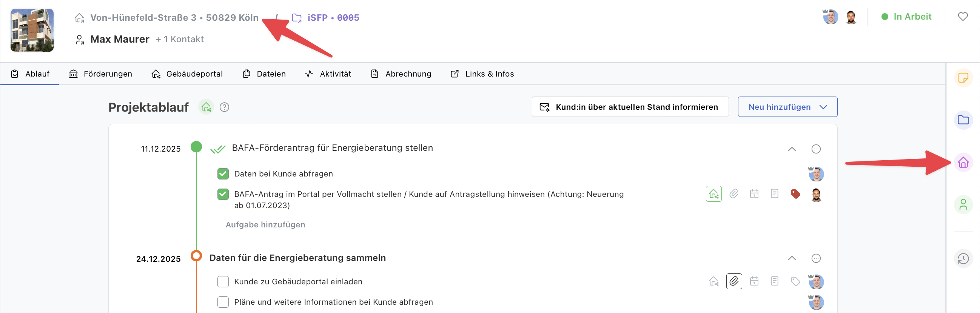Viewport: 980px width, 313px height.
Task: Check 'Pläne und weitere Informationen' checkbox
Action: [223, 302]
